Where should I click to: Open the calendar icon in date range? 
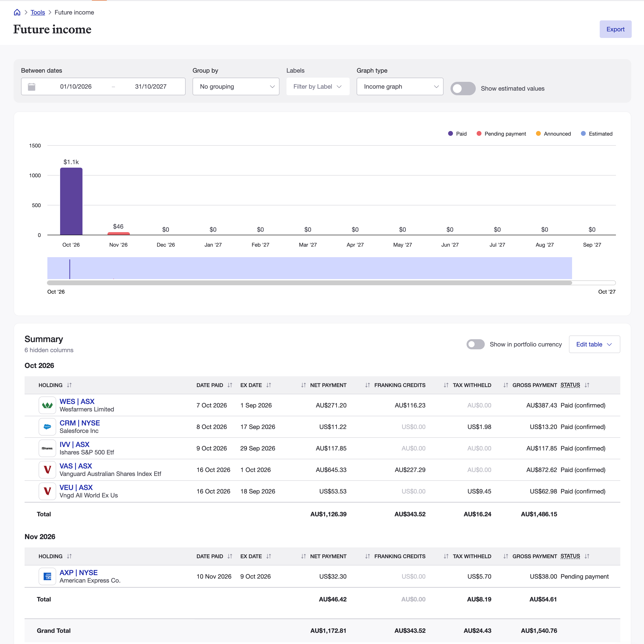[x=32, y=87]
